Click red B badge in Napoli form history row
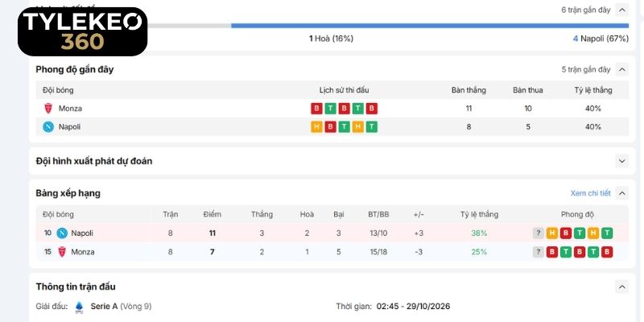This screenshot has height=322, width=644. 330,127
